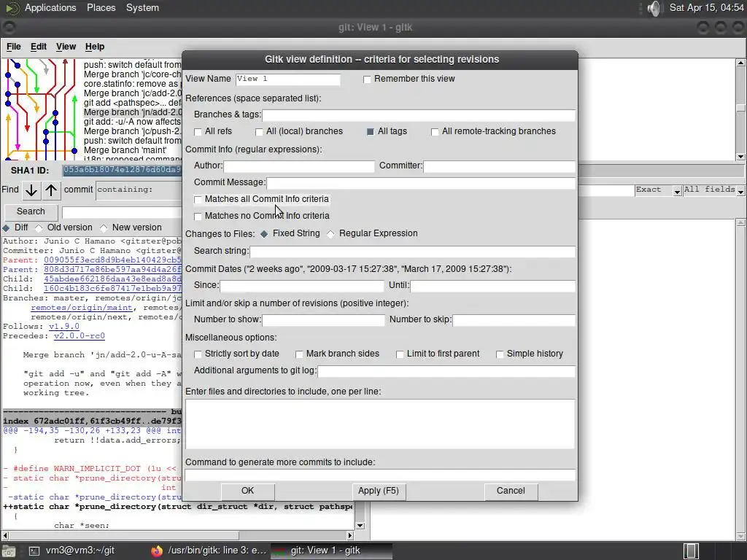Click the Committer input field
Viewport: 747px width, 560px height.
499,166
